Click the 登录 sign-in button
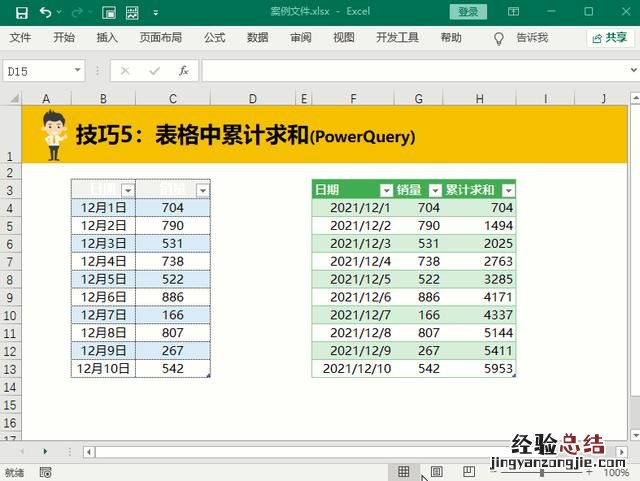 468,12
